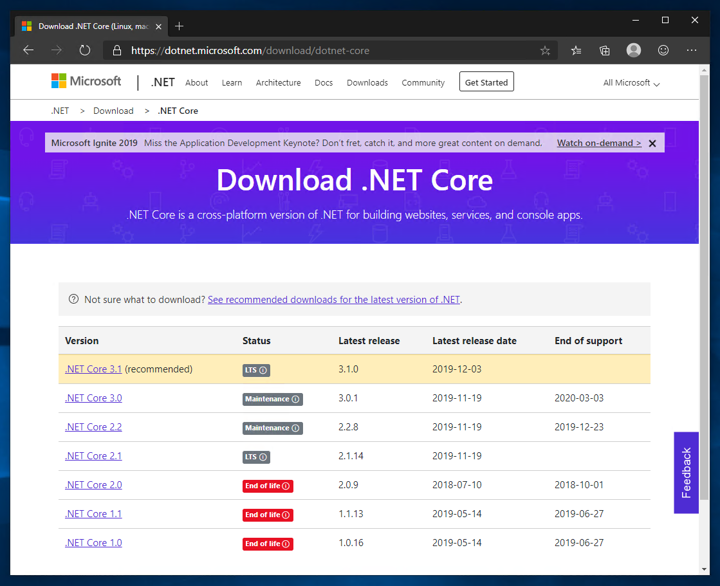Follow the Watch on-demand link

point(599,143)
